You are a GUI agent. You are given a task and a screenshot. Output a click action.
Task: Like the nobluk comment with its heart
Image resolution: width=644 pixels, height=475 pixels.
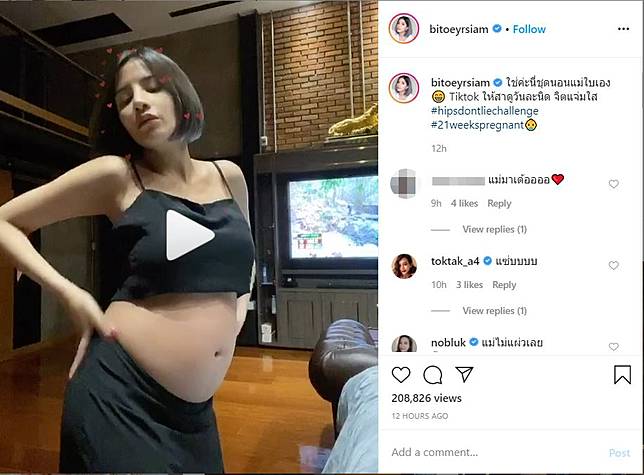tap(614, 346)
